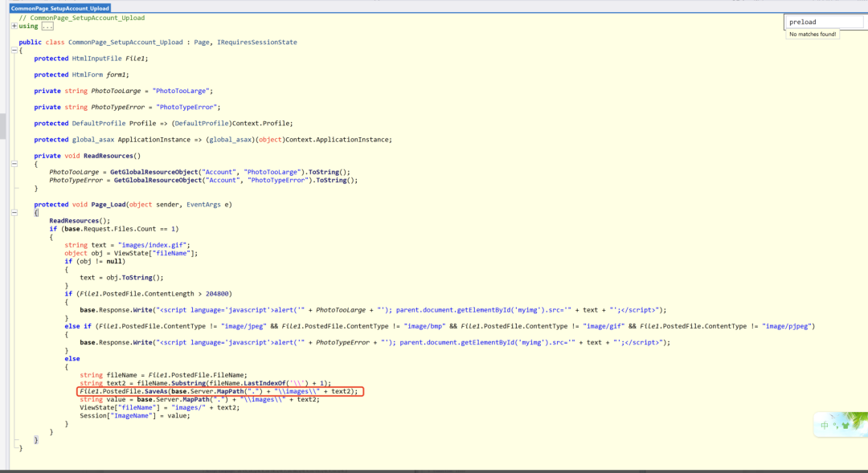
Task: Click the fileName variable declaration
Action: coord(122,375)
